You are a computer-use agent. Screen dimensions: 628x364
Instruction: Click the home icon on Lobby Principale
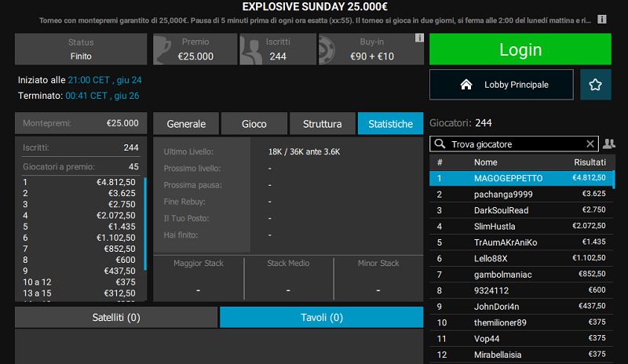(466, 85)
